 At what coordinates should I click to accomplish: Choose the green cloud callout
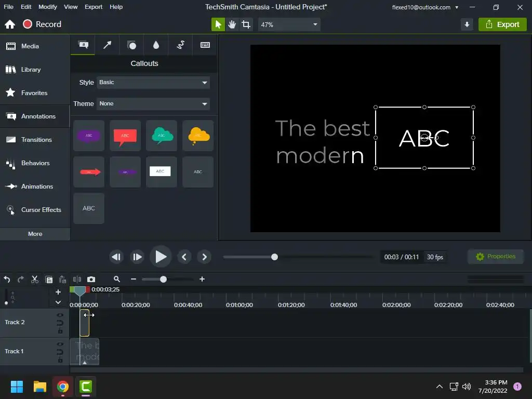pos(162,136)
